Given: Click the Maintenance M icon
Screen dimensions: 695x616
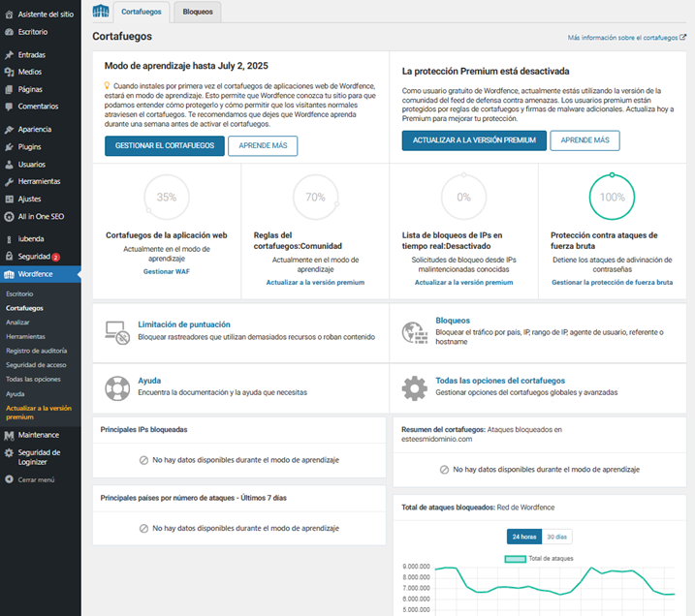Looking at the screenshot, I should point(9,435).
